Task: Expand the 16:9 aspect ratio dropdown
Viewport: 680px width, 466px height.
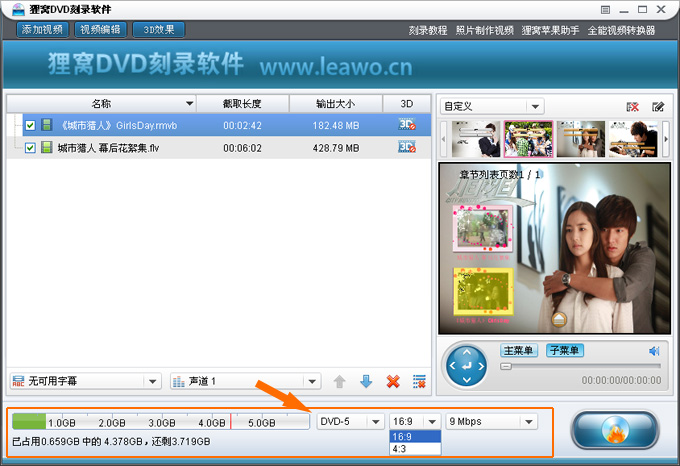Action: click(x=432, y=421)
